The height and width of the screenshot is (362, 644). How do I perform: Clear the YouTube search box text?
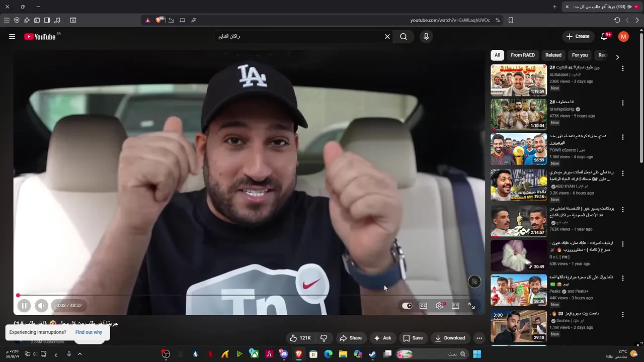pyautogui.click(x=387, y=37)
